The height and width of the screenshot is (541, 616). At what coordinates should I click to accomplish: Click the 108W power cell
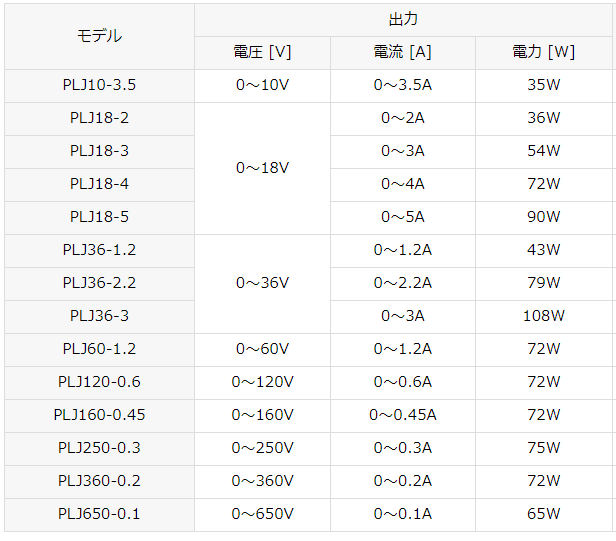point(544,317)
